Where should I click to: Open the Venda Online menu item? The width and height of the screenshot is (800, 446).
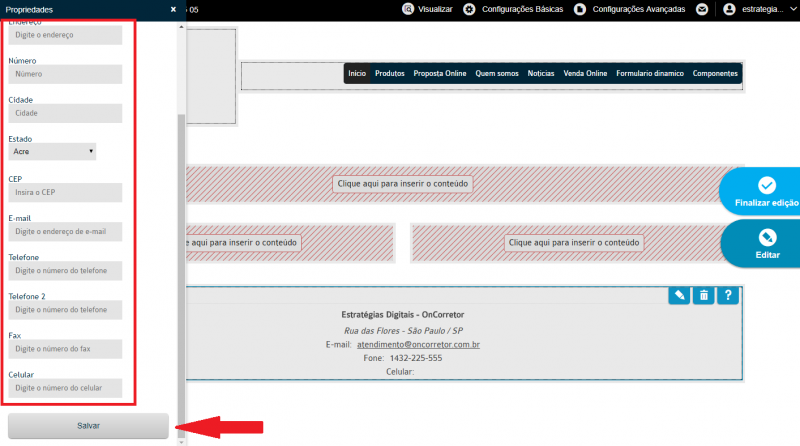tap(585, 73)
